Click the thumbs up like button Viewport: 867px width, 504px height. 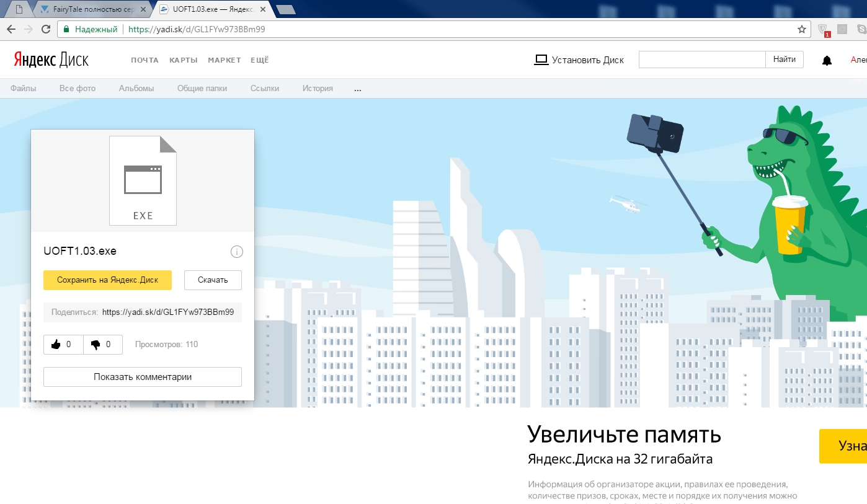(63, 345)
